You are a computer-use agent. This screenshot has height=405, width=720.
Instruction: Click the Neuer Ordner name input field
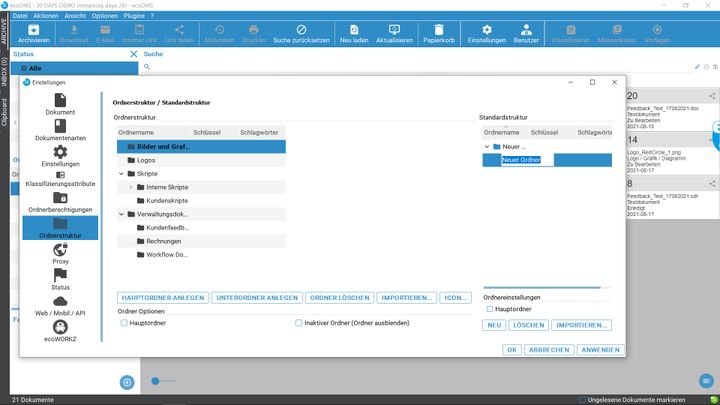tap(526, 160)
